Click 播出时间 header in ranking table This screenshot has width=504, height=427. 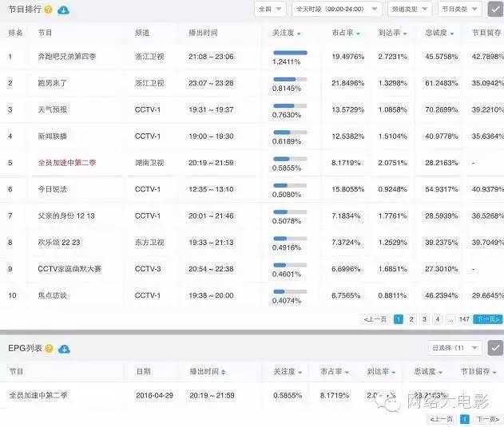(203, 33)
